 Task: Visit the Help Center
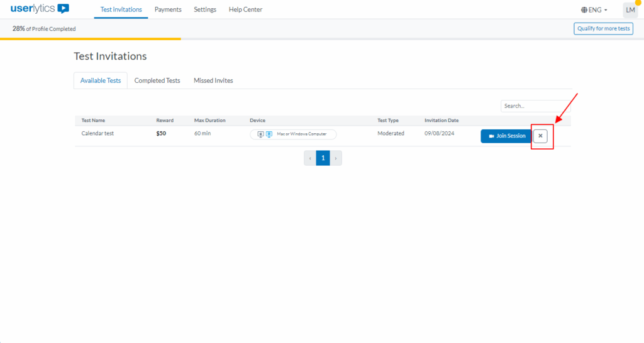[x=245, y=9]
